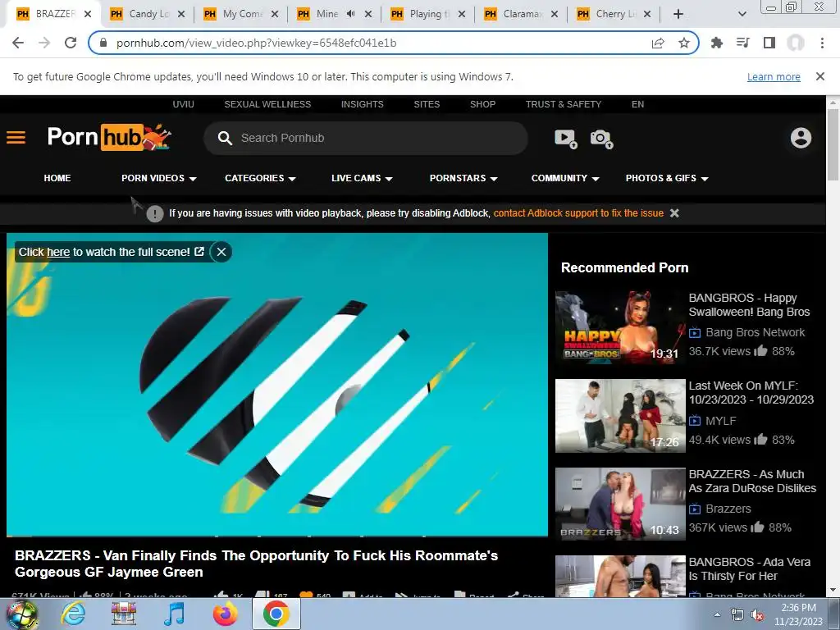Dismiss the Adblock playback notice
The height and width of the screenshot is (630, 840).
point(674,213)
